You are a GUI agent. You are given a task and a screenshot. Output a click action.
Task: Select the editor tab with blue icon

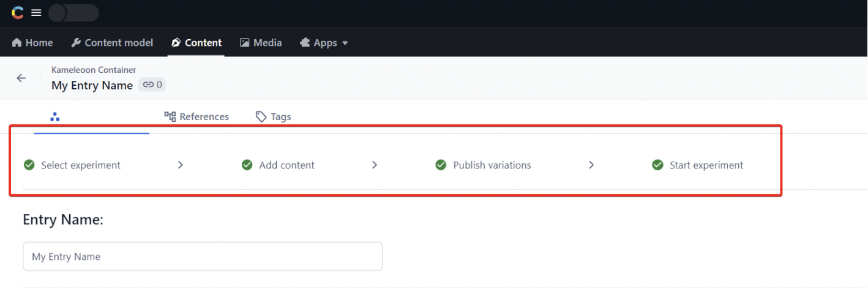point(55,116)
